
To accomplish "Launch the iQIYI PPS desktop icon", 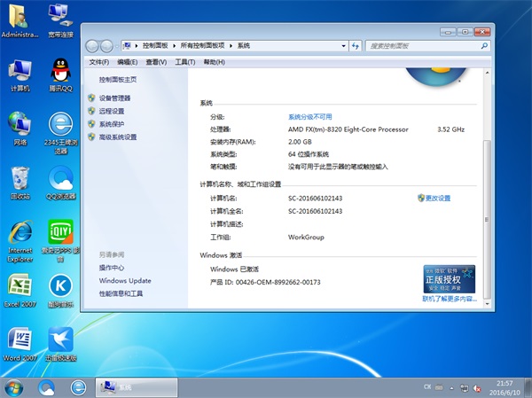I will point(60,241).
